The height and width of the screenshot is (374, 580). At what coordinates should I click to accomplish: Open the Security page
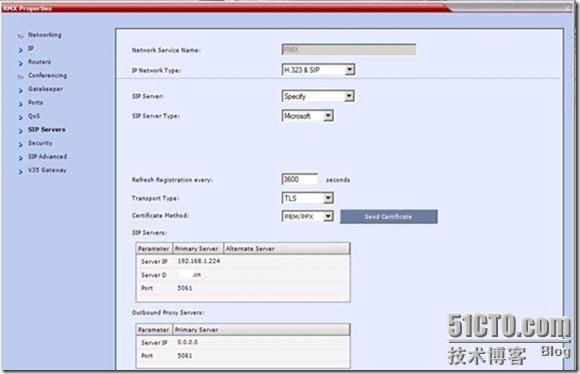(40, 143)
